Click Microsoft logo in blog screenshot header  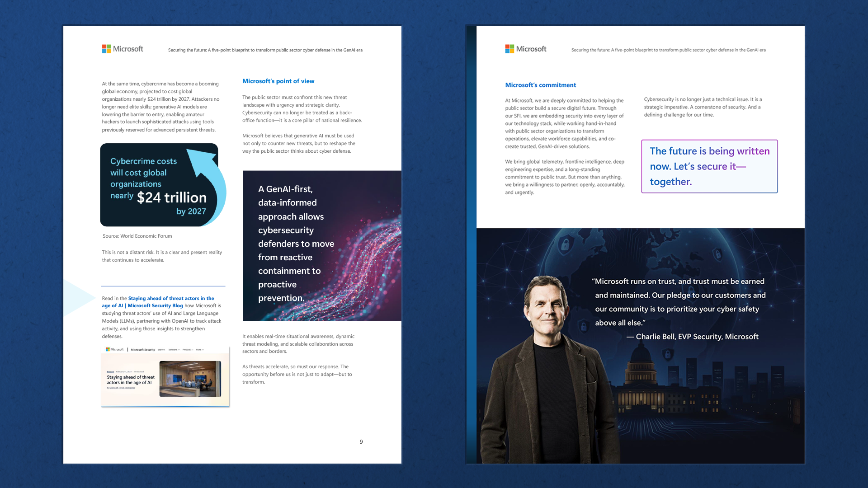(115, 349)
